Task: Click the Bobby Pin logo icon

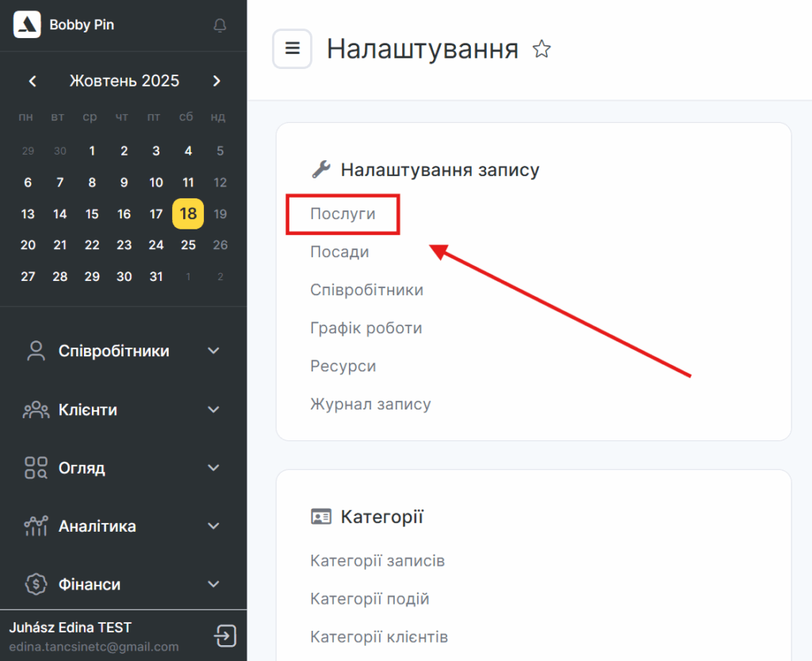Action: point(27,25)
